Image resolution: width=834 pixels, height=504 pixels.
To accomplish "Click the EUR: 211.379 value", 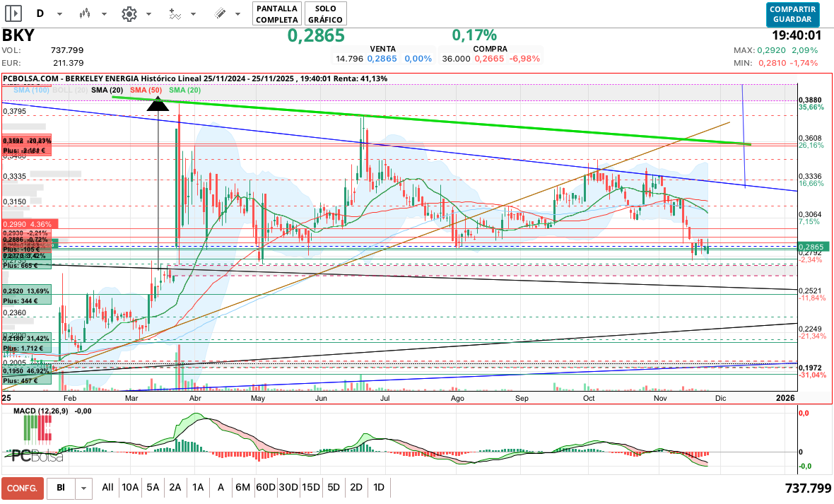I will click(68, 63).
